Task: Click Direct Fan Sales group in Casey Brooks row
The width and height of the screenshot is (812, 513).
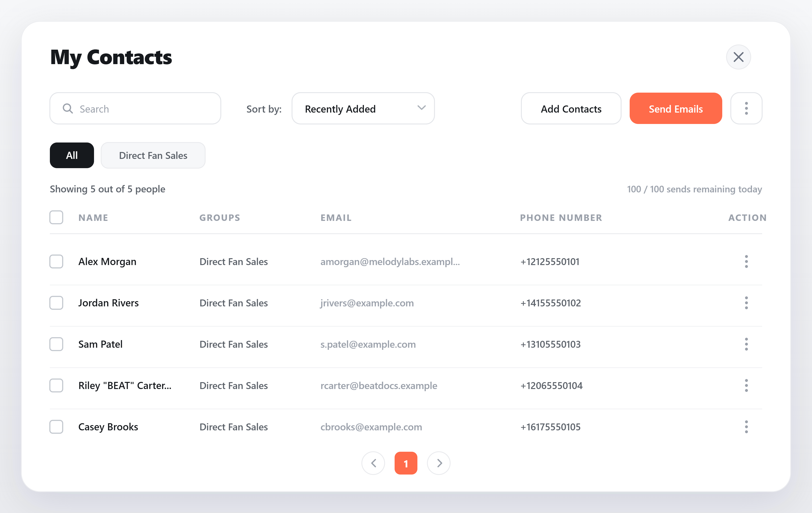Action: [234, 427]
